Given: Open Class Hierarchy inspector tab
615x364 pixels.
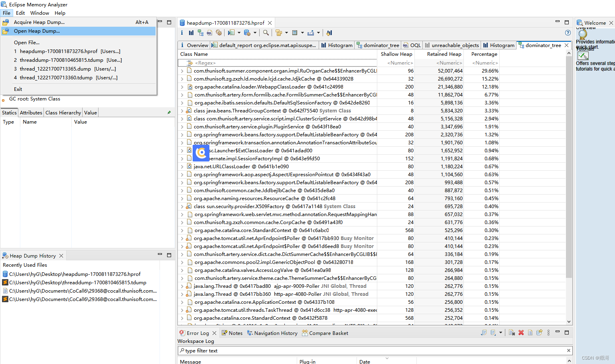Looking at the screenshot, I should coord(63,113).
